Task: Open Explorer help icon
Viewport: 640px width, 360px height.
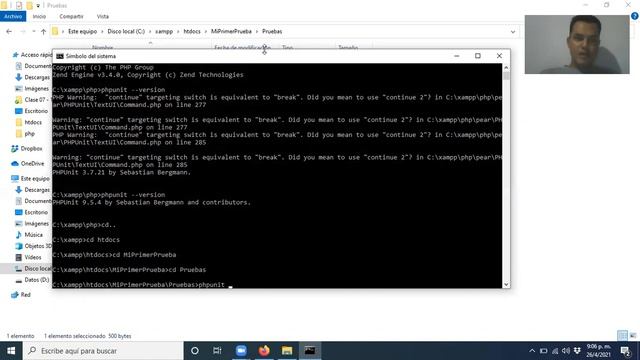Action: pyautogui.click(x=635, y=16)
